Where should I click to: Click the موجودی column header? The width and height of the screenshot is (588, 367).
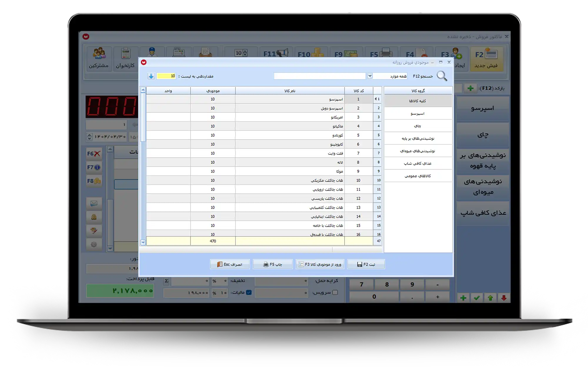coord(213,91)
